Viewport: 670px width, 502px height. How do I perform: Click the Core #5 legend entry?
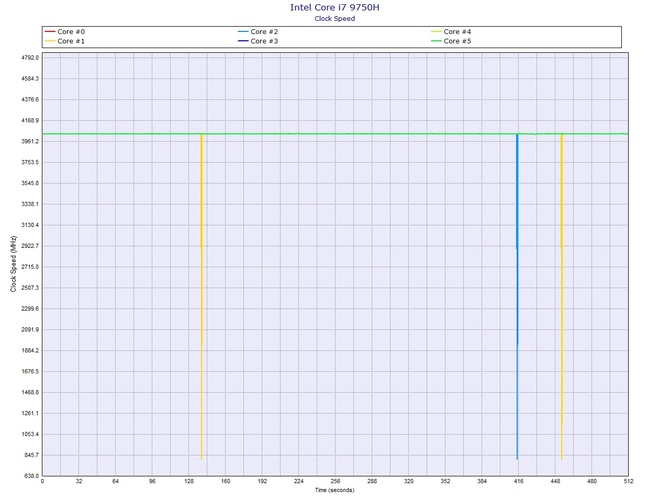451,41
